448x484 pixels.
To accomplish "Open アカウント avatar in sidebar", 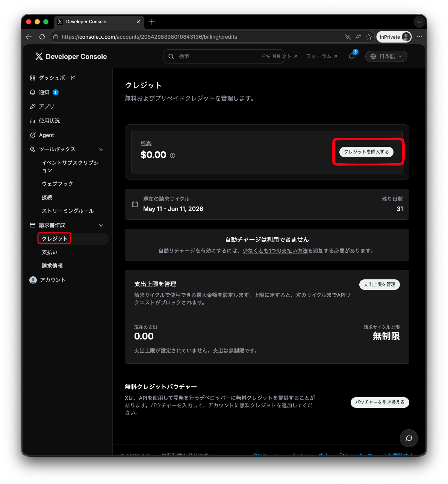I will tap(33, 280).
